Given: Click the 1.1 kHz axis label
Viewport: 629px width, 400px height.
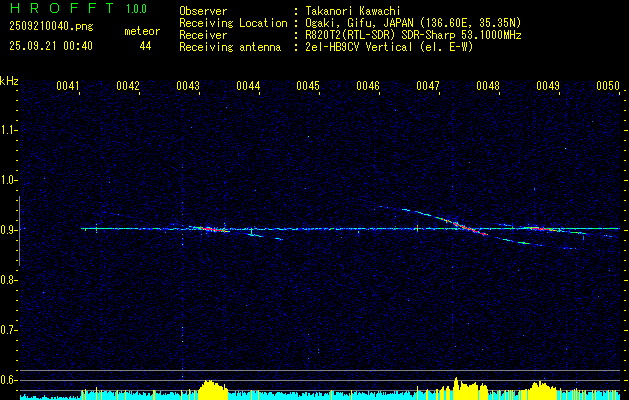Looking at the screenshot, I should coord(7,130).
